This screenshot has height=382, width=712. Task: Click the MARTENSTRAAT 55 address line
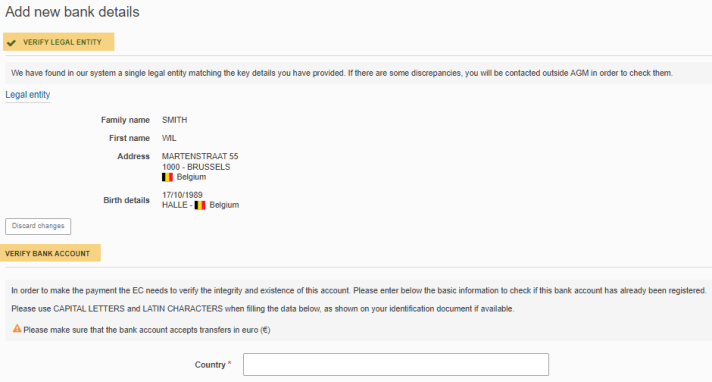[x=200, y=156]
